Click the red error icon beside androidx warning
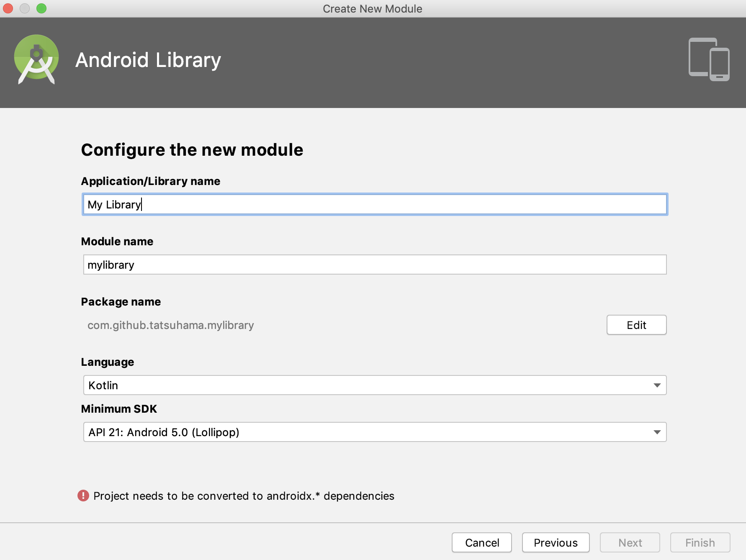Viewport: 746px width, 560px height. click(83, 496)
